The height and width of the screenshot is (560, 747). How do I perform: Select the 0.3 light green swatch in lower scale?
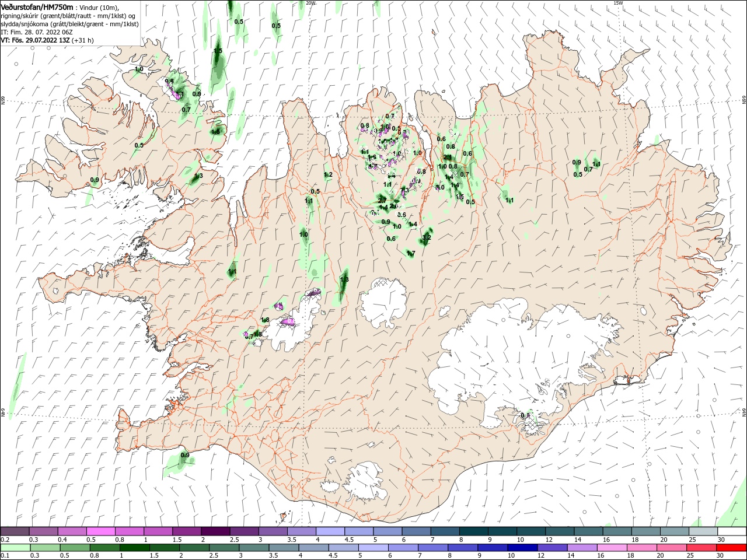click(x=45, y=548)
